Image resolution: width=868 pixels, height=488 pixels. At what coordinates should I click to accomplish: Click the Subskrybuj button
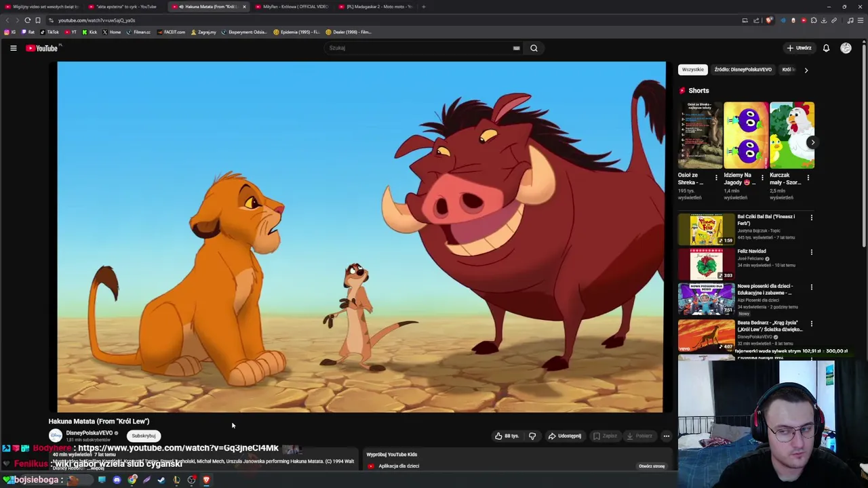pos(143,436)
